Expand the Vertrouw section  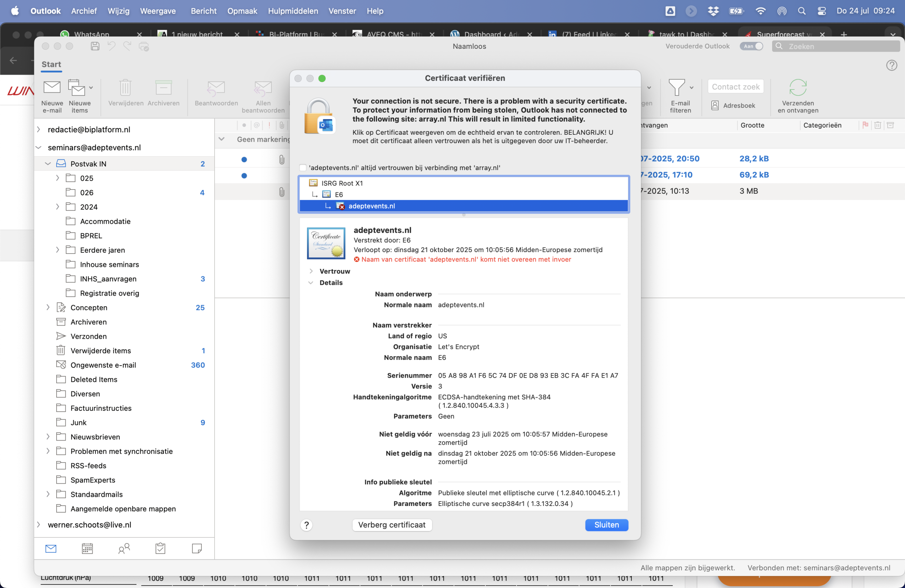[x=311, y=271]
